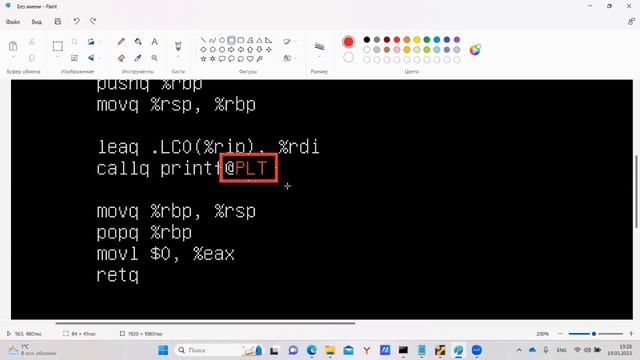Open File Explorer from taskbar
The image size is (640, 360).
click(x=330, y=350)
